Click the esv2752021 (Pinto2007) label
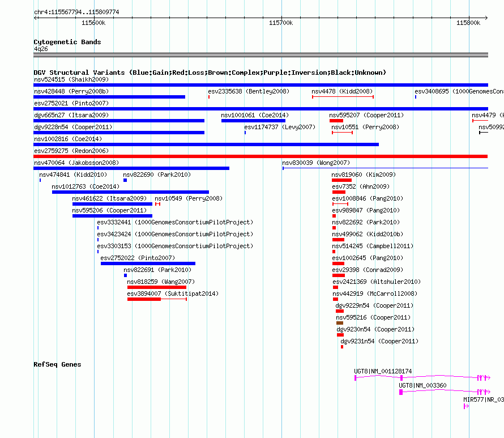The height and width of the screenshot is (438, 504). (x=71, y=103)
